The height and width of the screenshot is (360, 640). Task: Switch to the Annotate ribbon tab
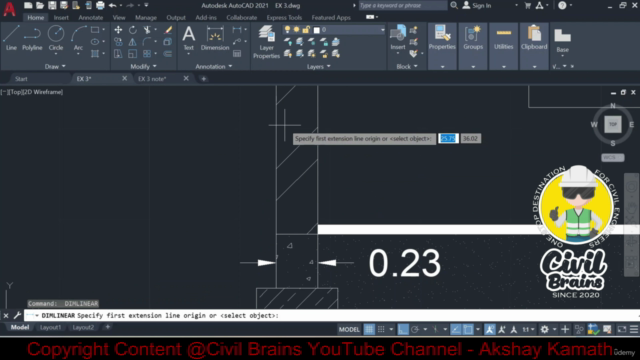point(91,18)
